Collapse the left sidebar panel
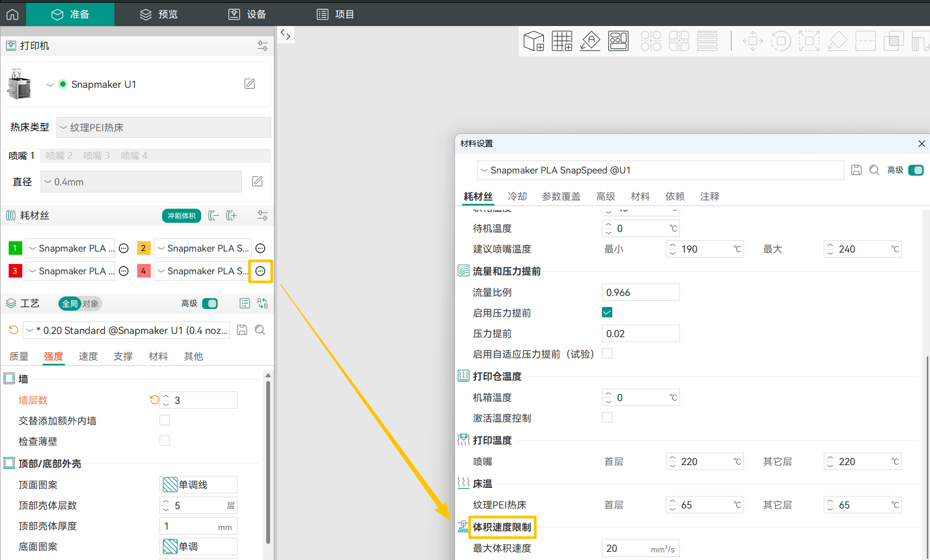This screenshot has width=930, height=560. (286, 35)
